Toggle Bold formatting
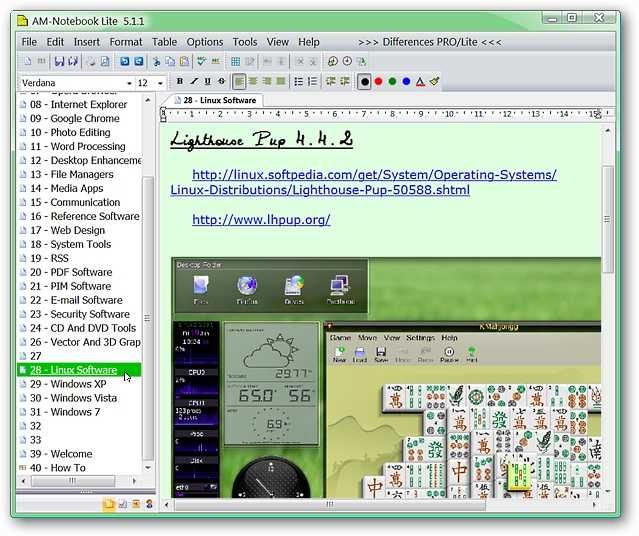 (180, 82)
